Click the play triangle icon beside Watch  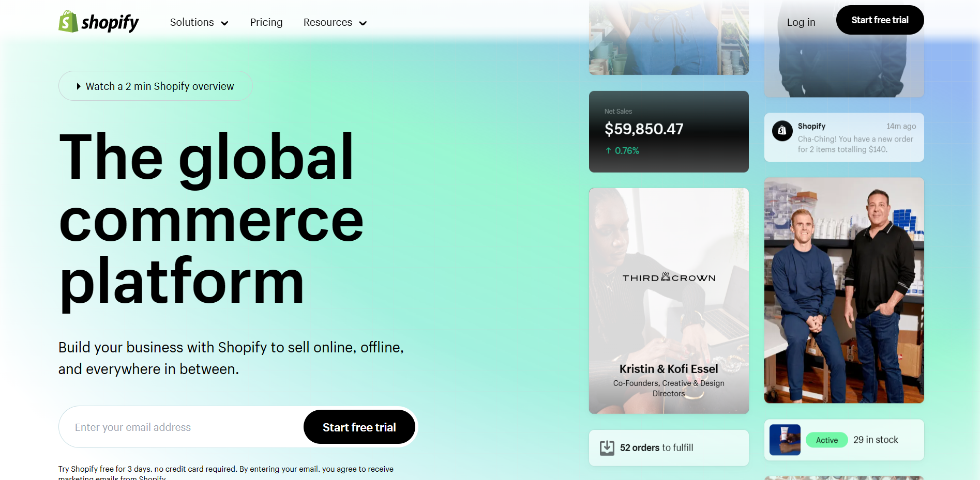click(79, 86)
